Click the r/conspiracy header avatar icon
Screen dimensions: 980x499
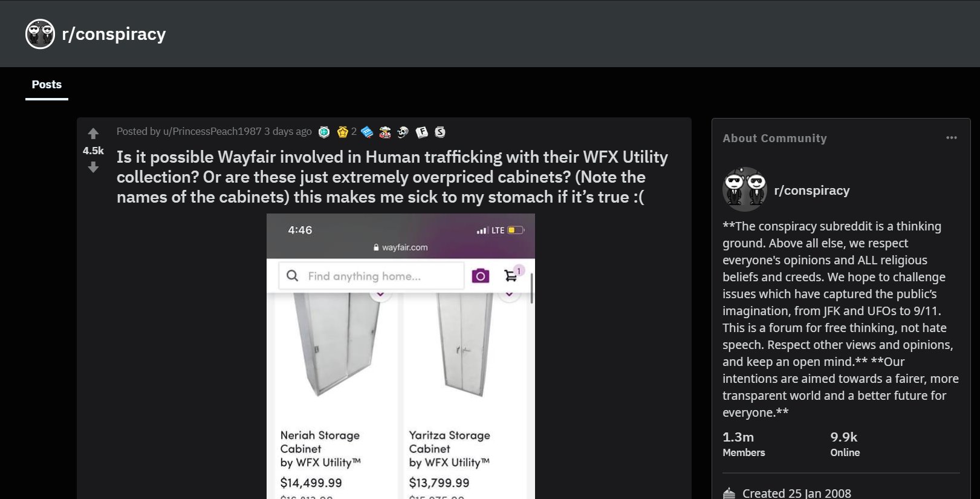pyautogui.click(x=40, y=34)
